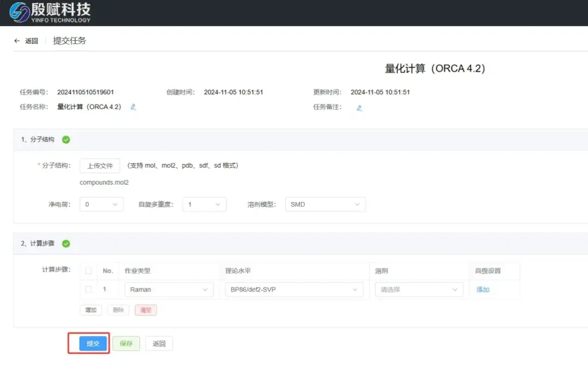Viewport: 588px width, 366px height.
Task: Open the BP86/def2-SVP theory level dropdown
Action: pos(294,289)
